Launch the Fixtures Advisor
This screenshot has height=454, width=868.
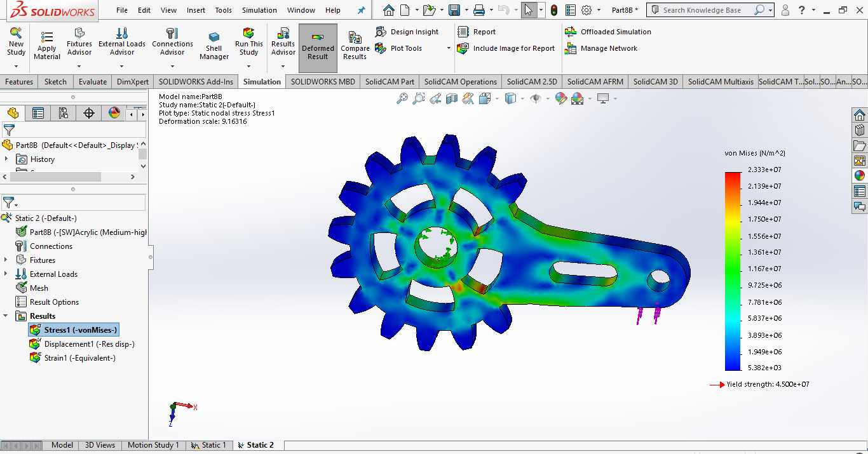coord(79,42)
